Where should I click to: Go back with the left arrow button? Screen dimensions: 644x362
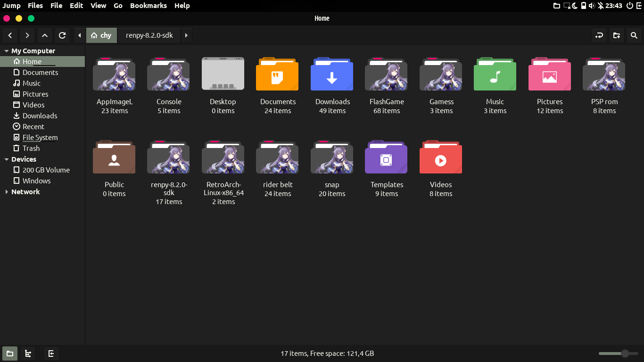(x=10, y=35)
